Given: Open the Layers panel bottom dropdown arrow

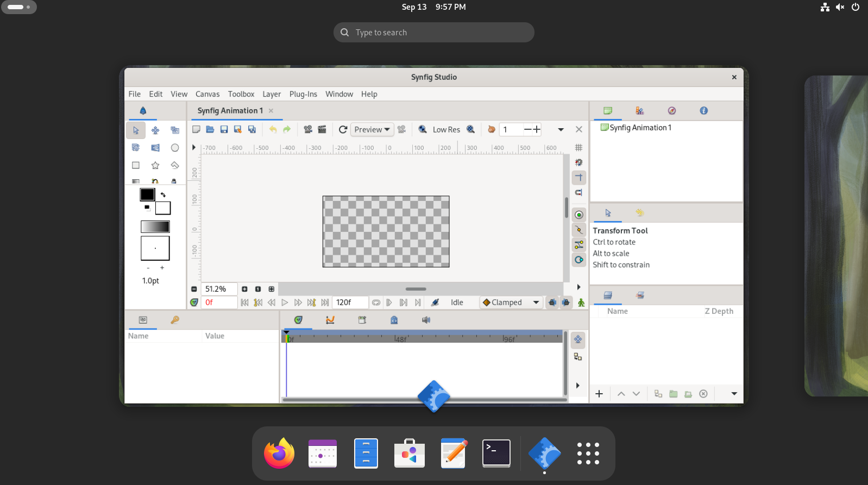Looking at the screenshot, I should coord(734,394).
